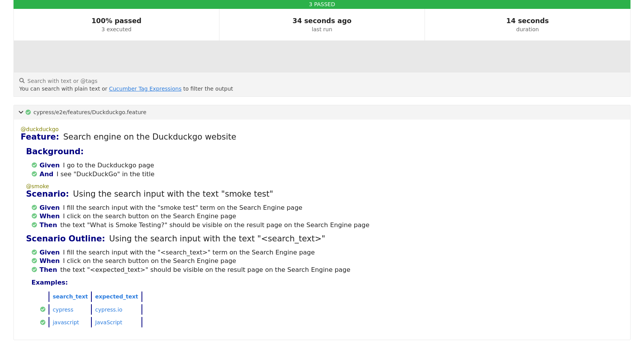Click the '34 seconds ago' last run text

coord(322,21)
